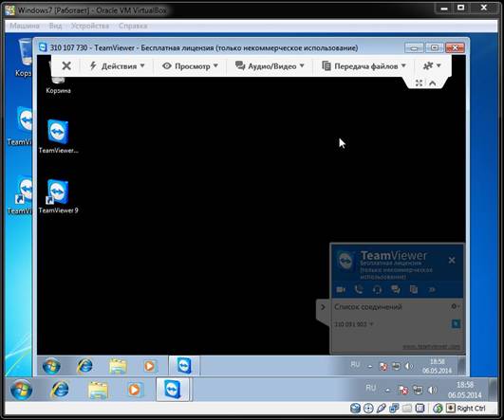Open the Передача файлов dropdown menu
Viewport: 504px width, 420px height.
click(364, 66)
